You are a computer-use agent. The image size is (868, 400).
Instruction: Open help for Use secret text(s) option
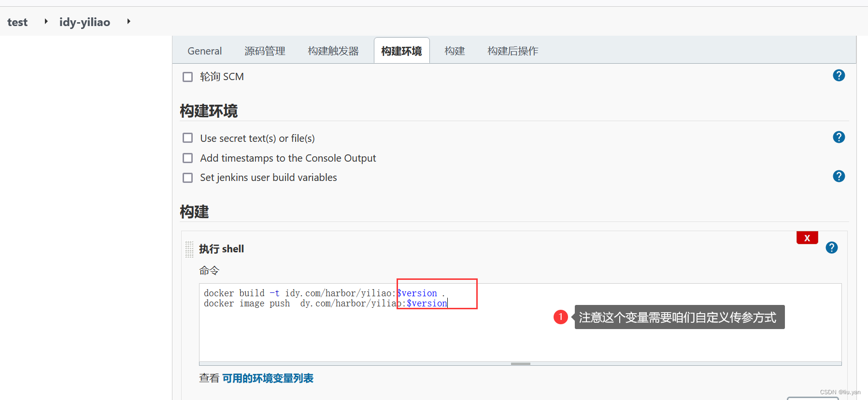pyautogui.click(x=839, y=137)
